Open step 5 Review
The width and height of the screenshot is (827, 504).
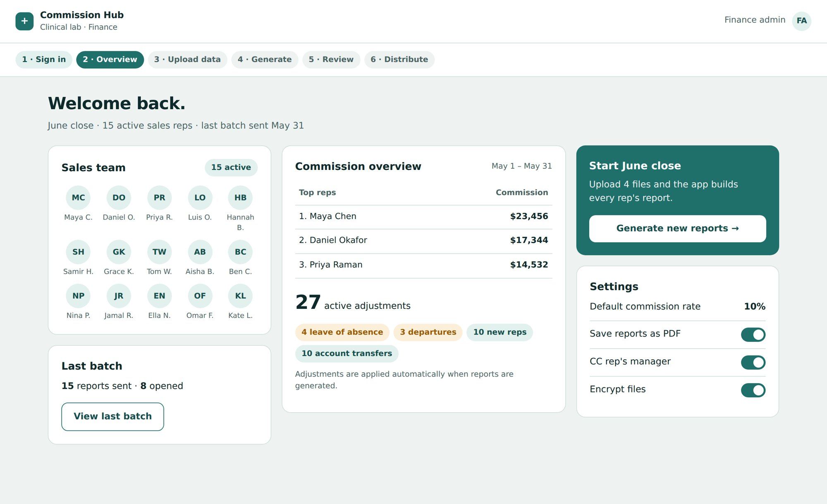[x=331, y=60]
